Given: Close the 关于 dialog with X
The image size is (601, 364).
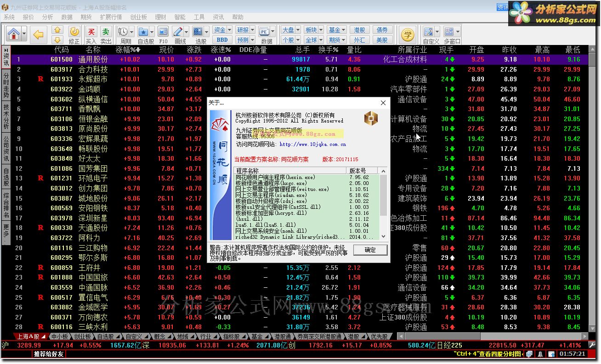Looking at the screenshot, I should click(x=383, y=103).
